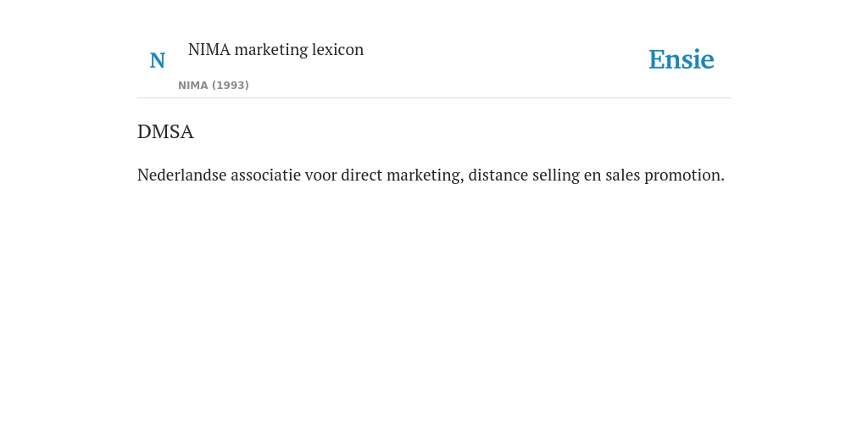This screenshot has height=434, width=868.
Task: Open the NIMA marketing lexicon title
Action: [x=275, y=49]
